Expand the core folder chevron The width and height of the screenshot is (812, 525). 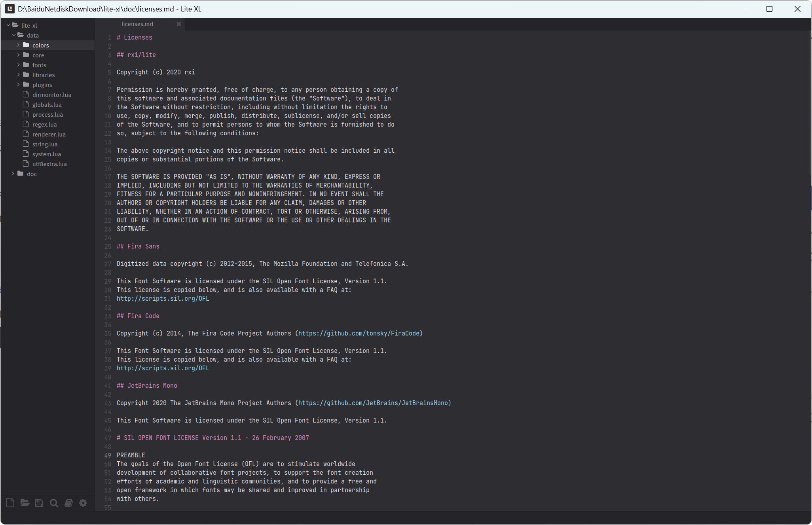point(19,55)
